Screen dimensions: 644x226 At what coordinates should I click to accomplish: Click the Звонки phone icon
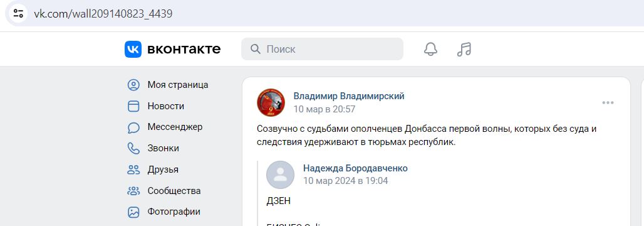tap(133, 148)
